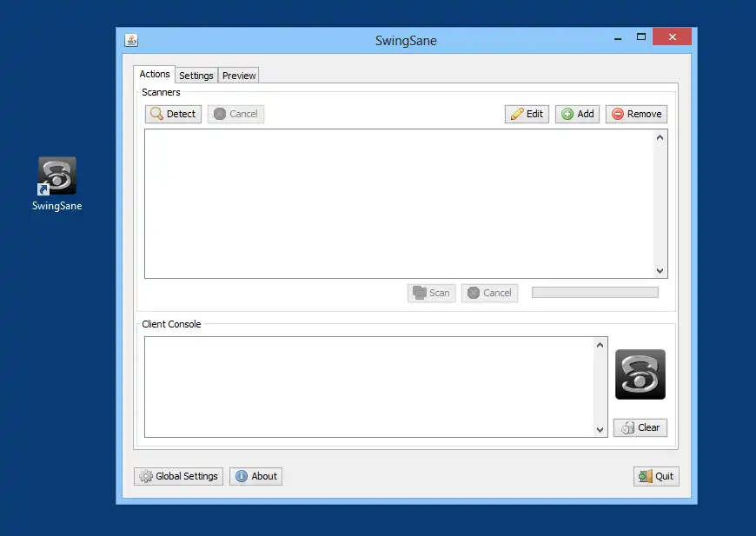Open the About dialog

(256, 476)
